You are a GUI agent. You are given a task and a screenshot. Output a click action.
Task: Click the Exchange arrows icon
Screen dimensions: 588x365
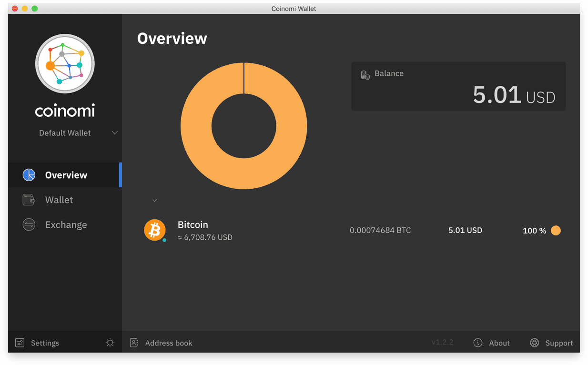[29, 224]
